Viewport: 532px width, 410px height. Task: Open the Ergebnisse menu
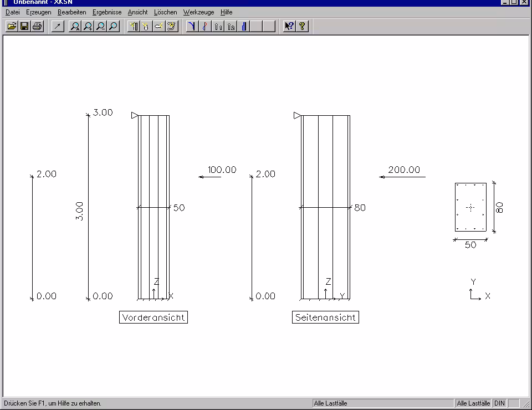tap(107, 12)
